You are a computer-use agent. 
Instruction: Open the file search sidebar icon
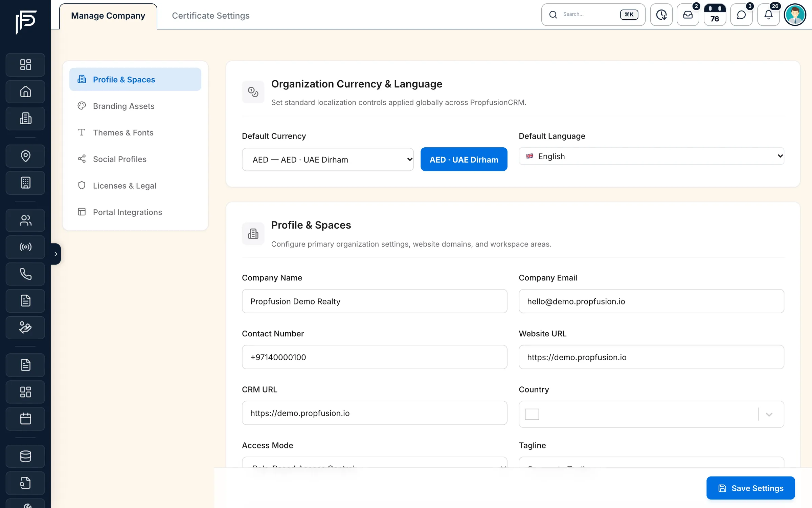[25, 483]
